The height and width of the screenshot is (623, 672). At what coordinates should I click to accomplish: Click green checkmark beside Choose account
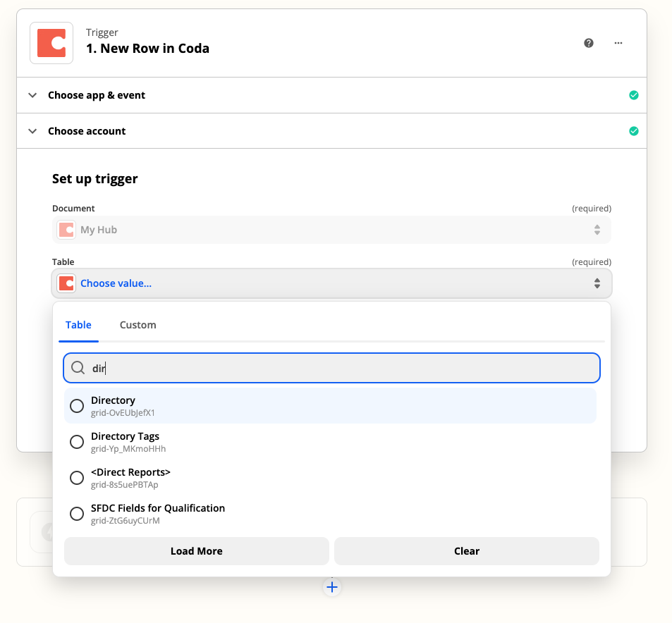point(634,131)
